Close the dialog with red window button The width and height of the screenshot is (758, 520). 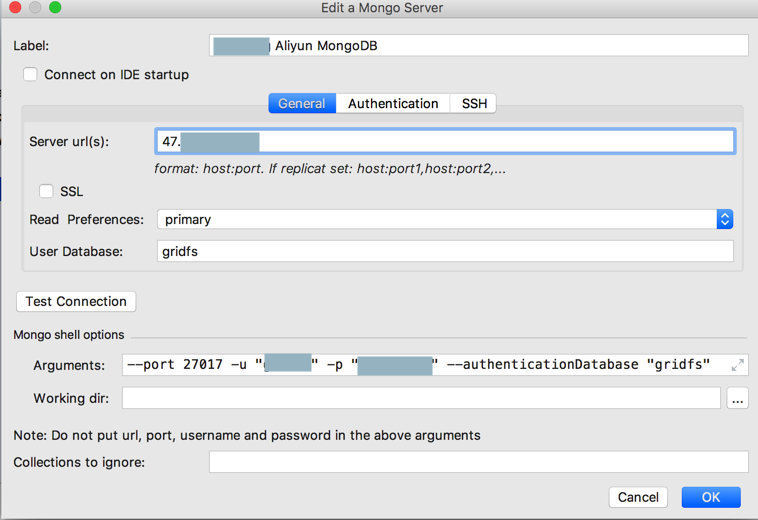coord(15,8)
